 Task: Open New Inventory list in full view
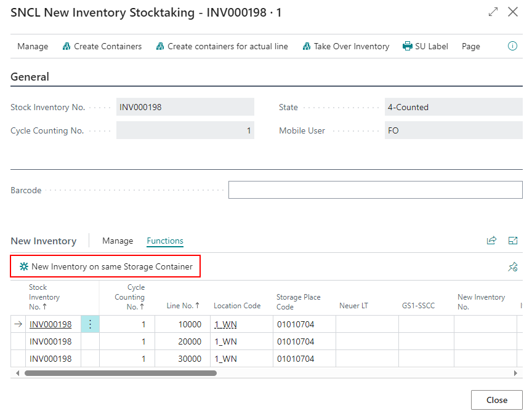tap(513, 241)
